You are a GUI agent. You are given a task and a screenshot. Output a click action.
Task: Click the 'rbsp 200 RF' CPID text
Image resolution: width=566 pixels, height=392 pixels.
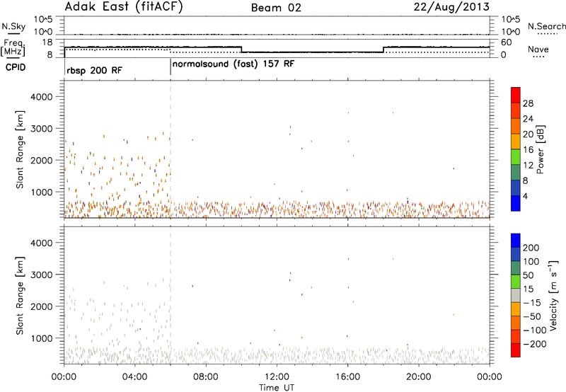coord(95,70)
